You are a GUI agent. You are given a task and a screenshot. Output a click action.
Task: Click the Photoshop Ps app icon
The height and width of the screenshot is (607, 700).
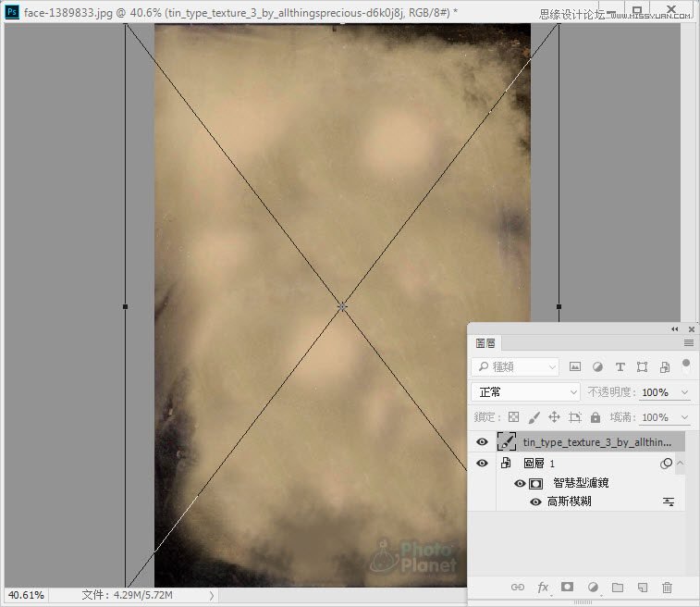12,12
